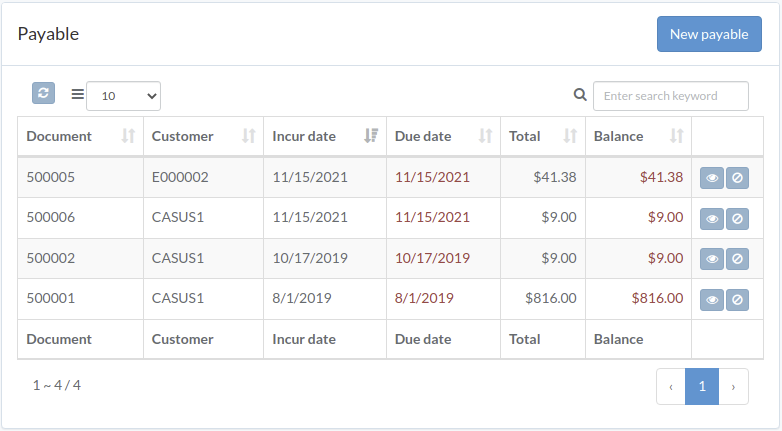Go to next page arrow

(733, 387)
